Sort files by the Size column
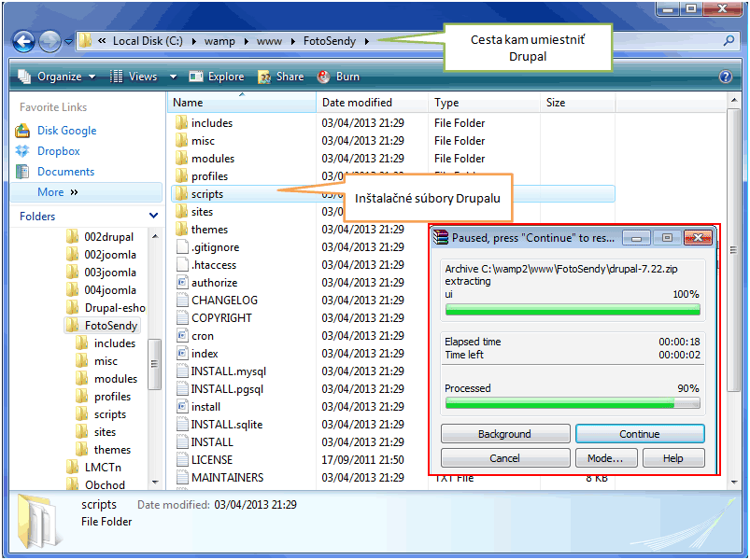750x560 pixels. click(577, 103)
